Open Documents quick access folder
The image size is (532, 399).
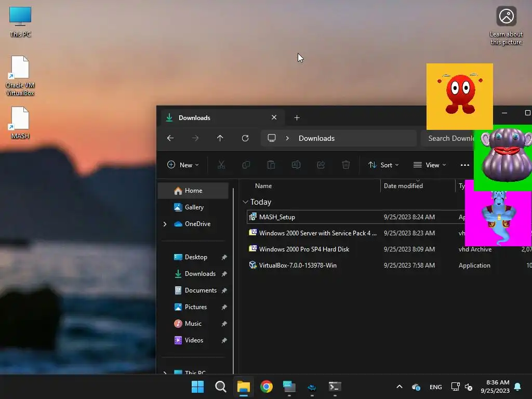click(x=193, y=290)
